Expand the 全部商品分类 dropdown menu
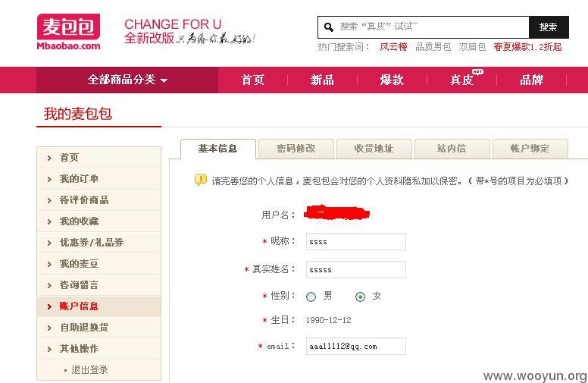588x383 pixels. point(127,80)
